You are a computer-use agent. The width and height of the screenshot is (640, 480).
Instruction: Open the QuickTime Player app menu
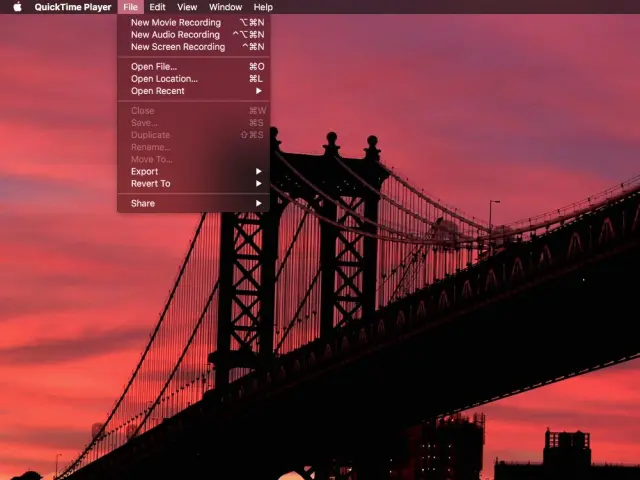point(73,7)
